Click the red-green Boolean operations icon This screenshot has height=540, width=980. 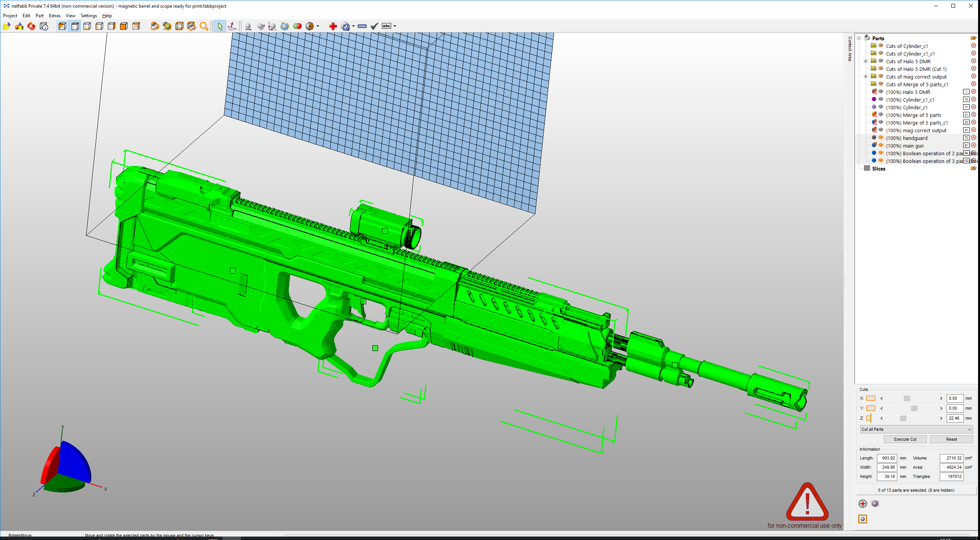click(x=297, y=26)
